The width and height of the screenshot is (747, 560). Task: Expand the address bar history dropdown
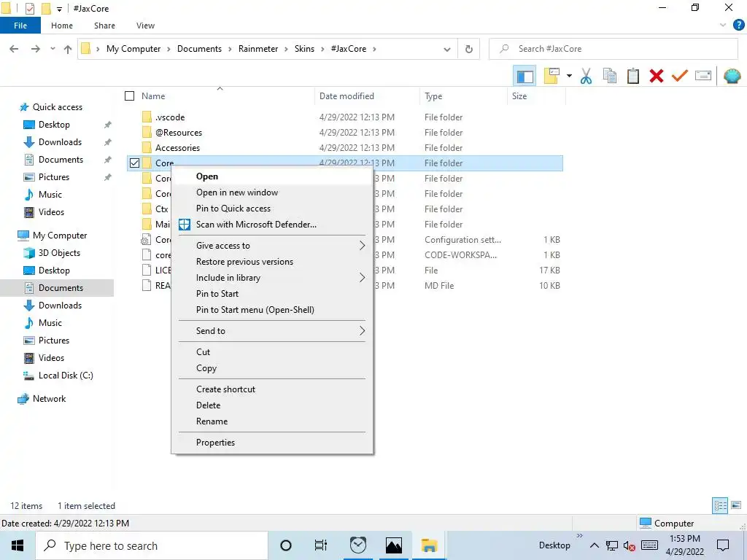pos(447,49)
